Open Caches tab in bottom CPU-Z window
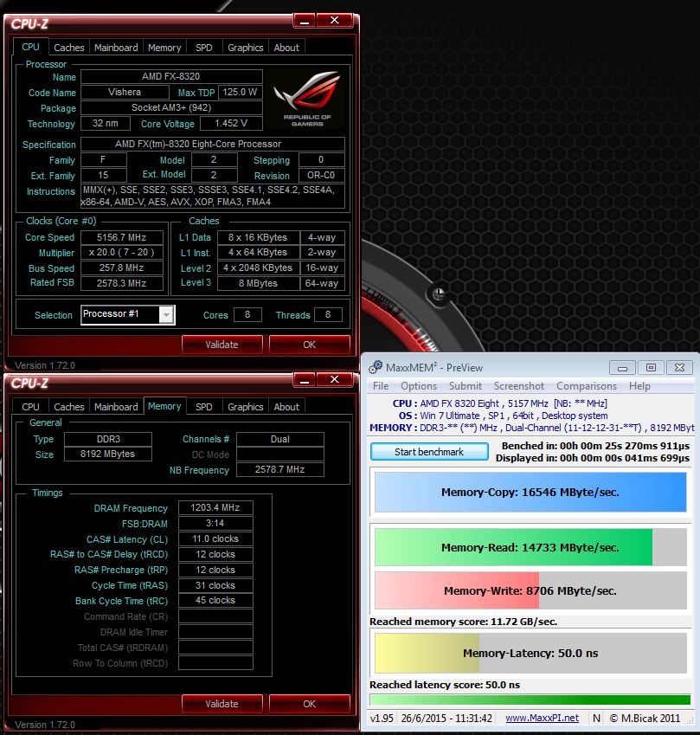 pyautogui.click(x=69, y=407)
